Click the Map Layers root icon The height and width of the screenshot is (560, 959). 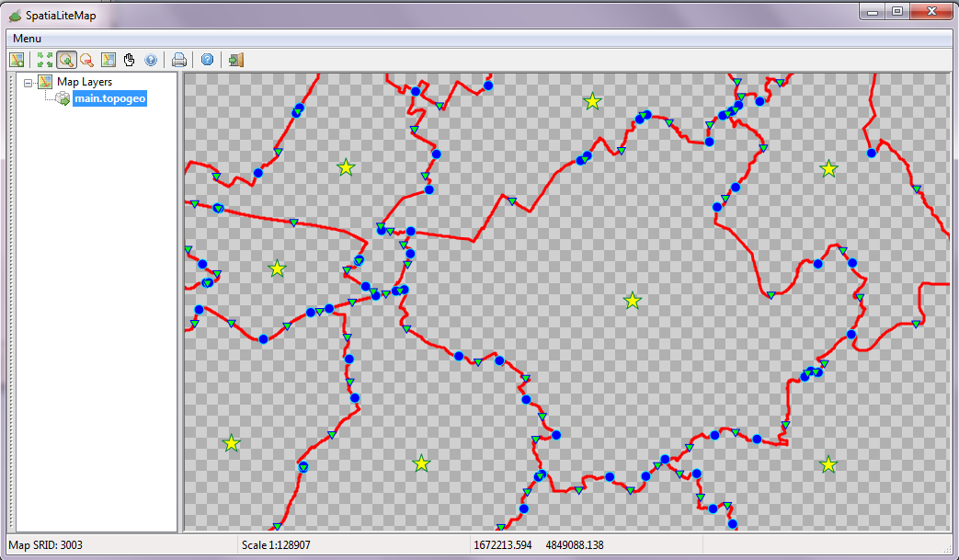[45, 81]
